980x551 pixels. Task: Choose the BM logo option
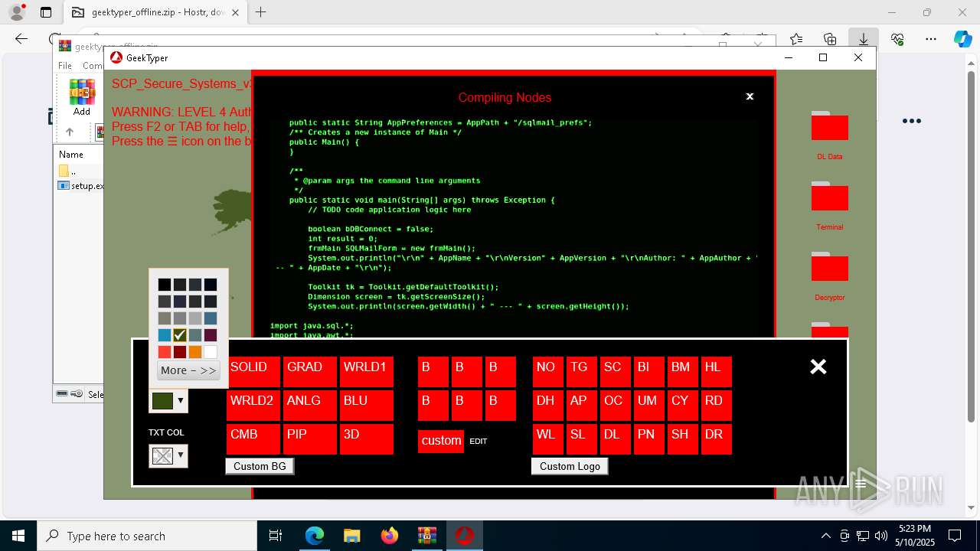pos(683,371)
